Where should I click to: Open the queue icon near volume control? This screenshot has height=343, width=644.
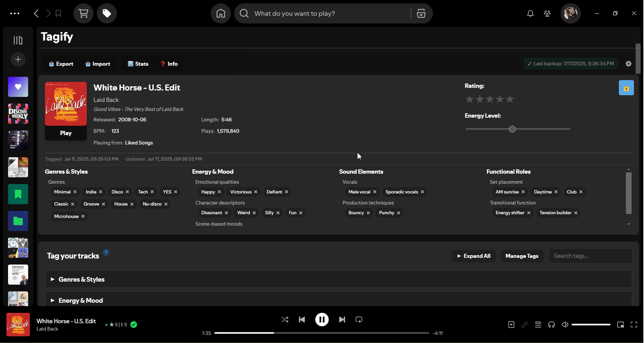(x=538, y=325)
